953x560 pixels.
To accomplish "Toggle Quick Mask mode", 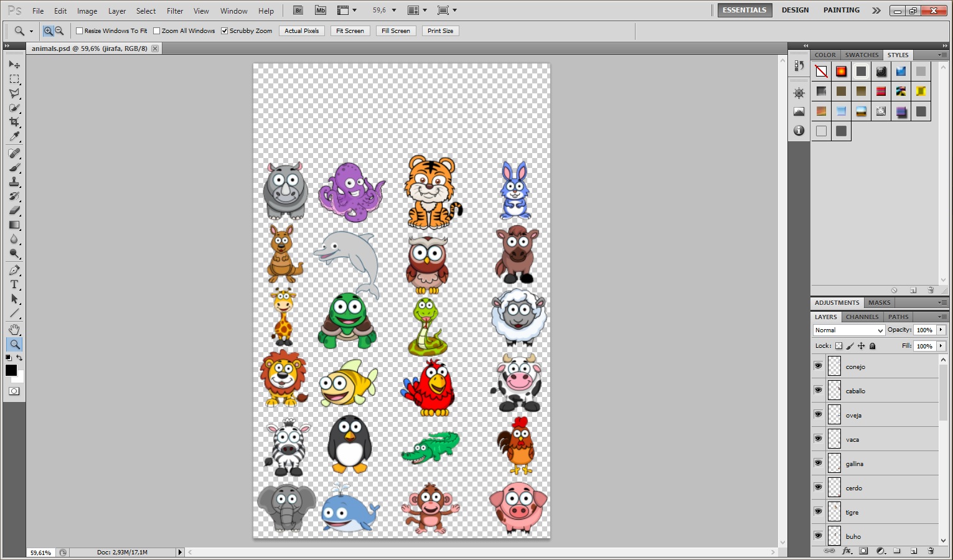I will 14,391.
